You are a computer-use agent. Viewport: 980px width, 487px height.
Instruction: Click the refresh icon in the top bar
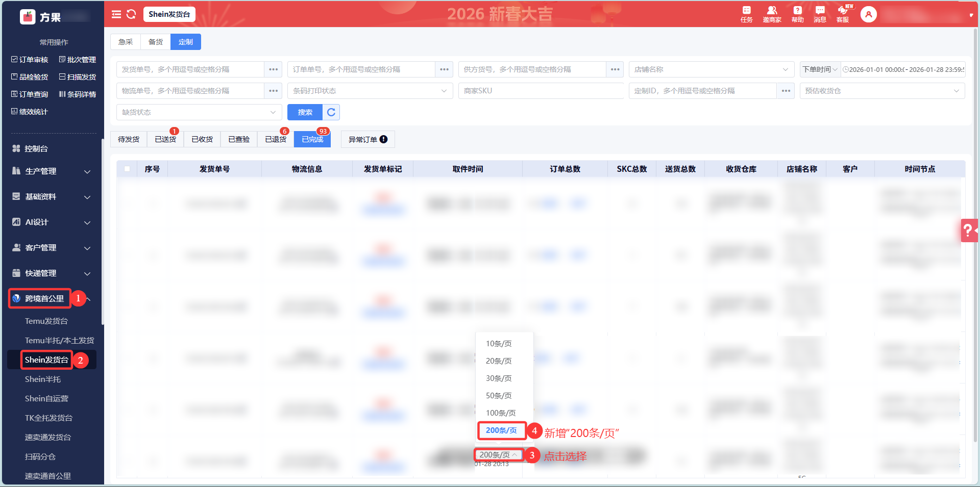131,14
